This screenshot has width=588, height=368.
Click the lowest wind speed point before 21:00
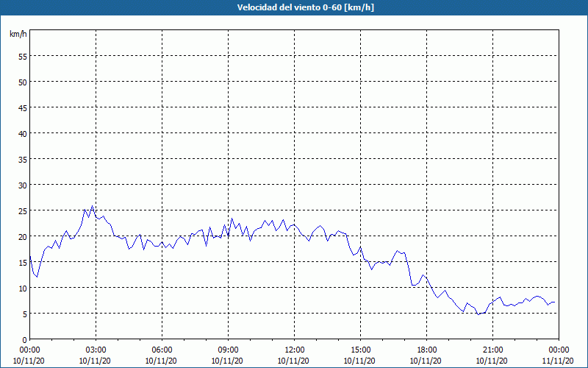pos(478,314)
